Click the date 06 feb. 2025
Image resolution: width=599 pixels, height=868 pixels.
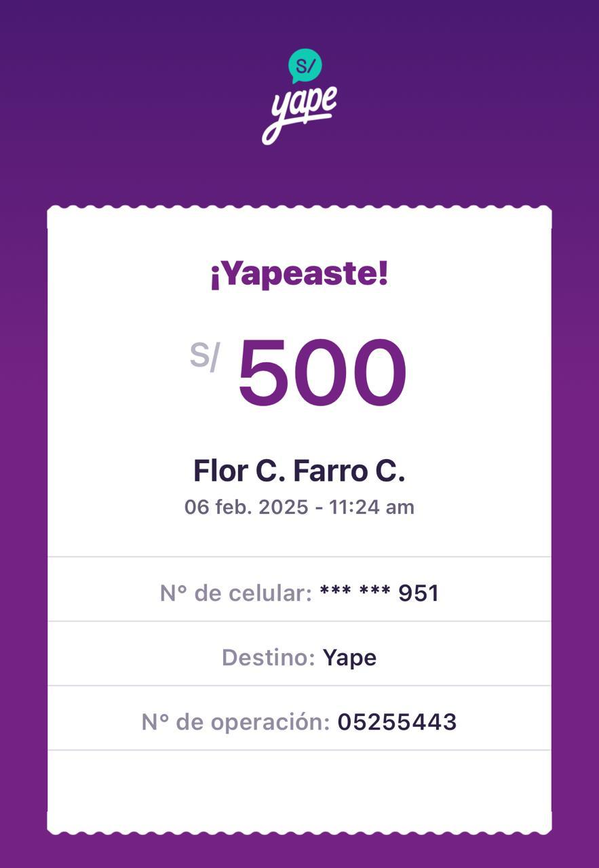[x=246, y=507]
